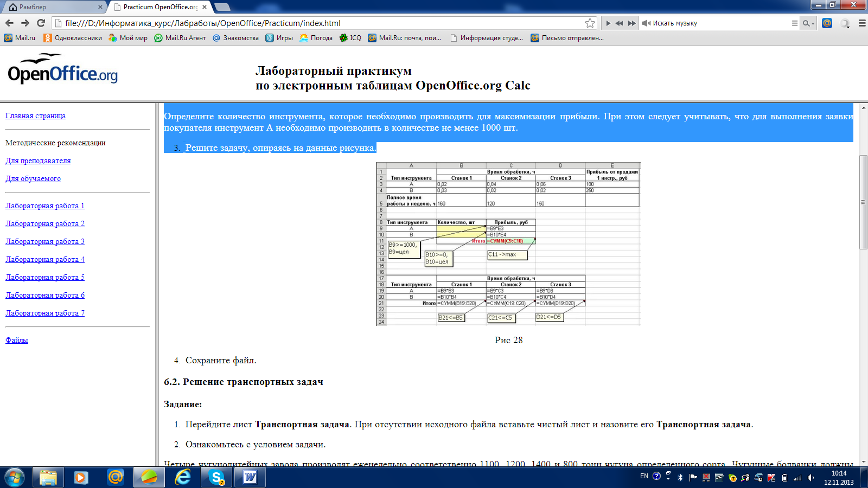Click the volume speaker tray icon
868x488 pixels.
810,478
